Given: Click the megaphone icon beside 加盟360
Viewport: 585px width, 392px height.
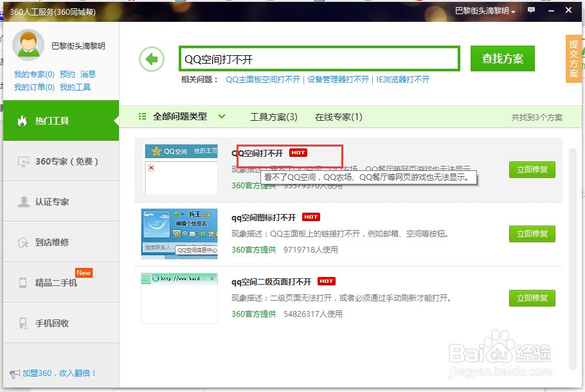Looking at the screenshot, I should coord(15,373).
